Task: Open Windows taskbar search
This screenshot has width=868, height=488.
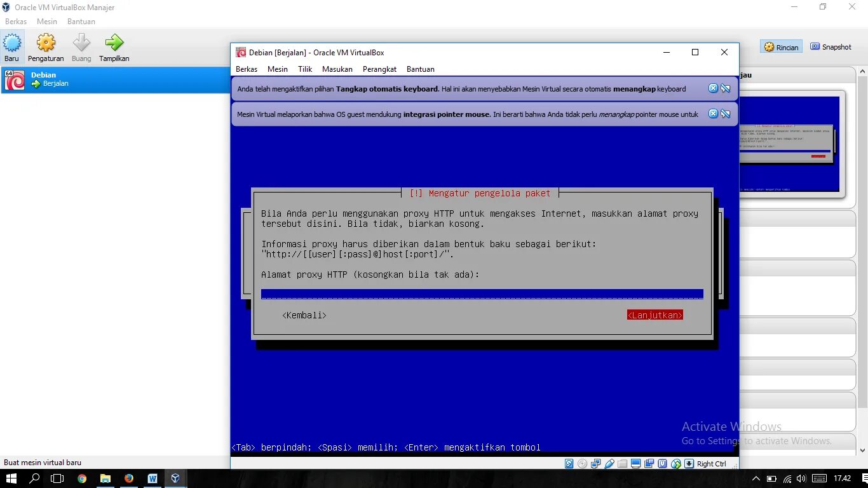Action: point(35,478)
